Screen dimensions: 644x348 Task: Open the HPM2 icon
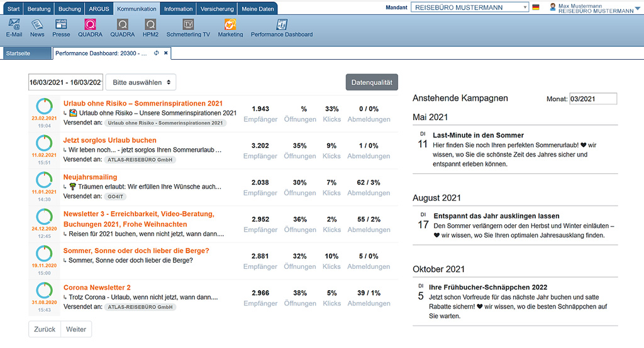point(150,25)
